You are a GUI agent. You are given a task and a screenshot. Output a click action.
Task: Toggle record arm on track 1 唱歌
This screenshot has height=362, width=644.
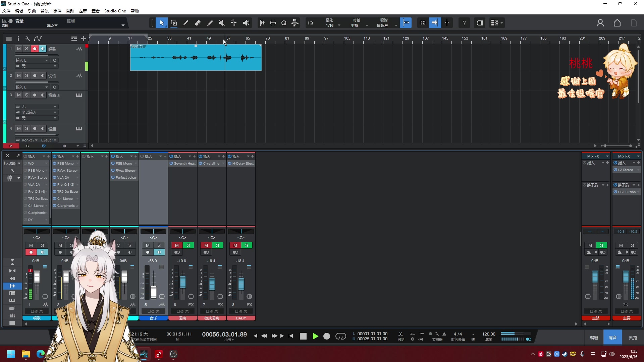pos(35,49)
